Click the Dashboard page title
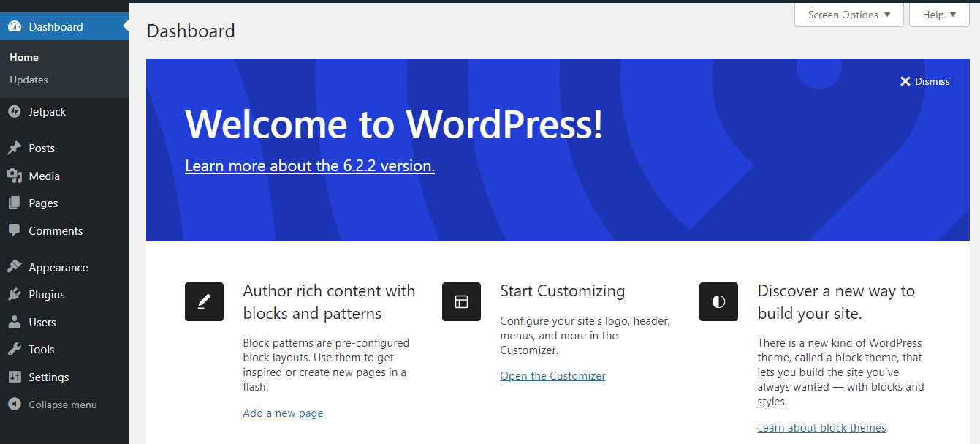 click(x=191, y=31)
